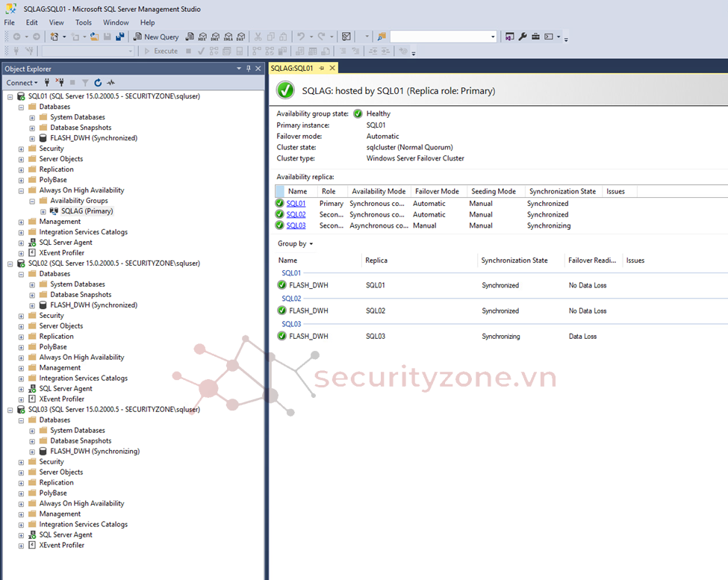Click the Save All toolbar icon
Viewport: 728px width, 580px height.
[x=119, y=37]
